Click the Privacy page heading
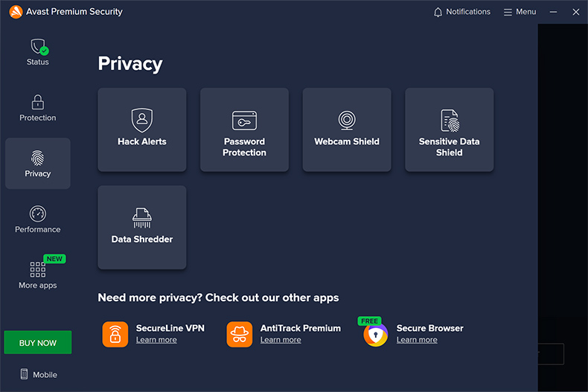Viewport: 588px width, 392px height. coord(130,64)
